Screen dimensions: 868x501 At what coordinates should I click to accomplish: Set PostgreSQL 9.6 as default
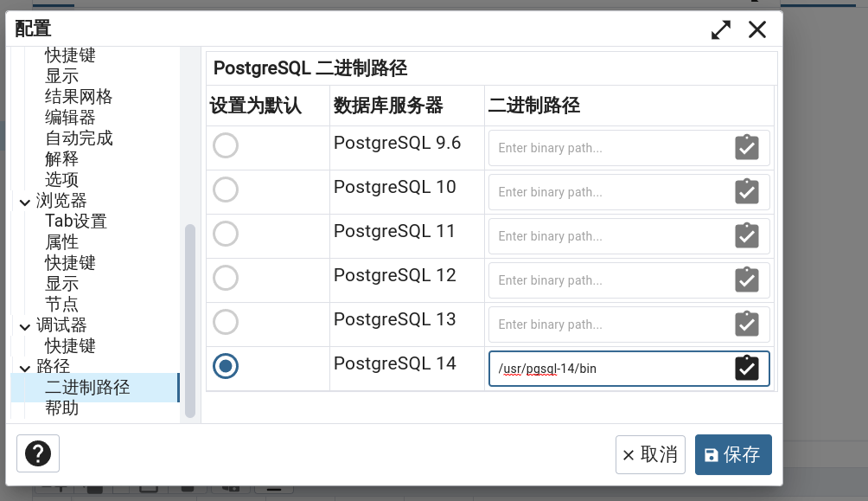tap(226, 145)
